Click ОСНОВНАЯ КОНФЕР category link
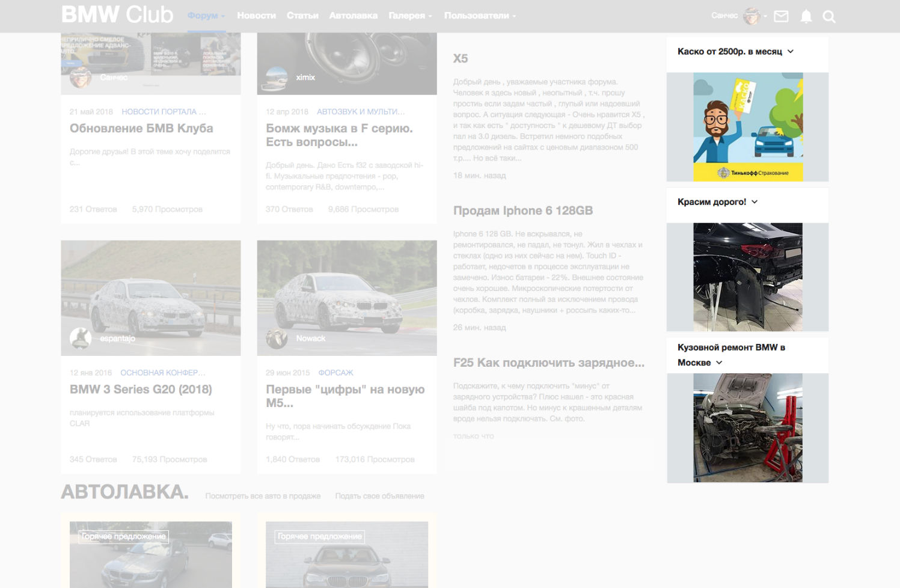This screenshot has height=588, width=900. point(163,373)
